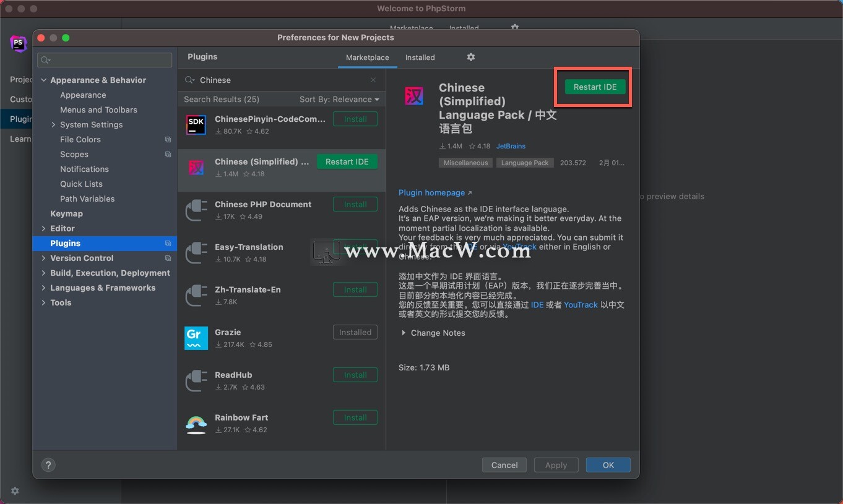Click large Chinese language pack icon in details

(x=414, y=96)
